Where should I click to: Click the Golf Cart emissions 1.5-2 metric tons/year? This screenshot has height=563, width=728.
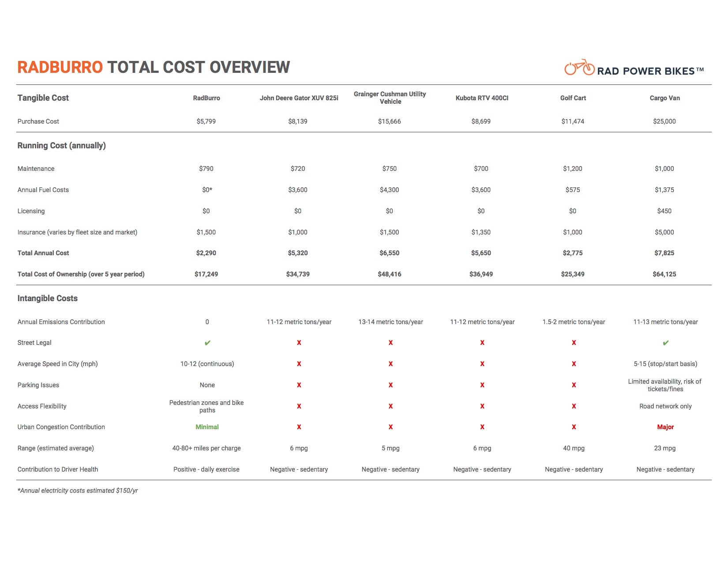point(574,322)
